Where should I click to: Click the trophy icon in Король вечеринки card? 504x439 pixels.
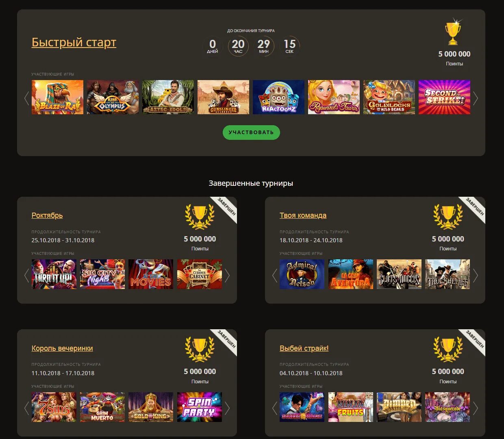pos(200,349)
